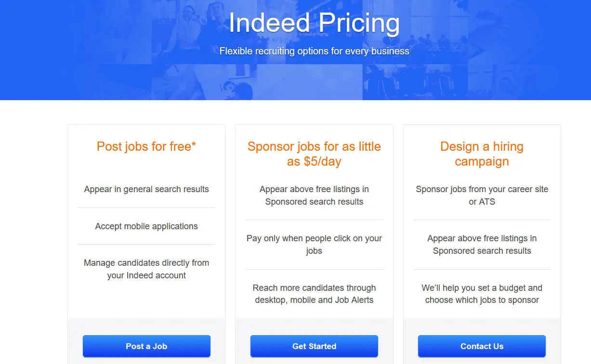The width and height of the screenshot is (591, 364).
Task: Click Sponsor jobs from your career site text
Action: (x=482, y=195)
